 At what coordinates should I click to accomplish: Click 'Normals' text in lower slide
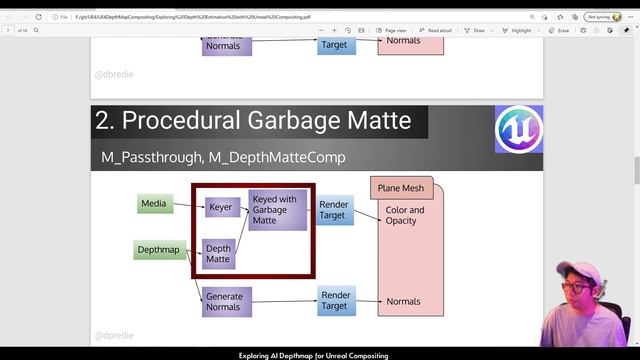coord(403,301)
